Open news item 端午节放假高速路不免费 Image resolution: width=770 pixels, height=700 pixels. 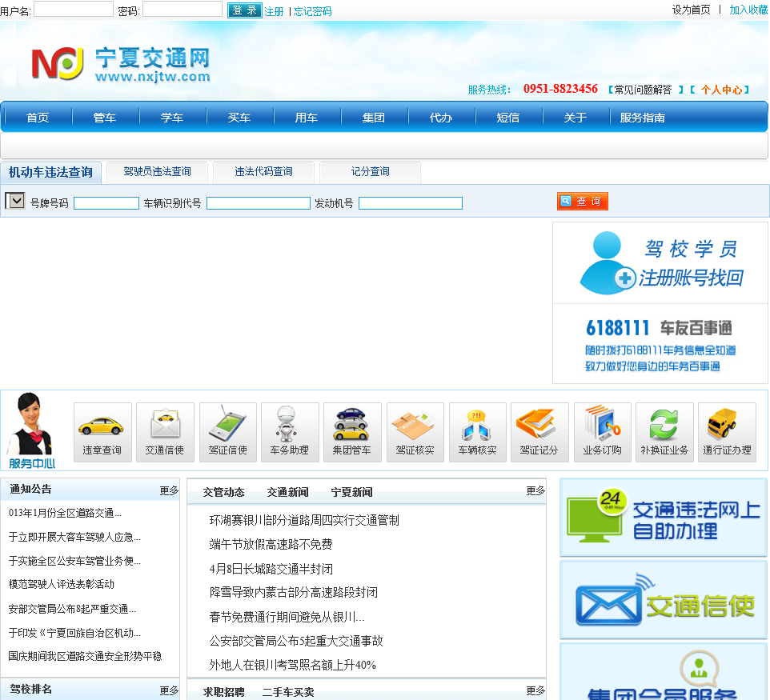pos(271,544)
